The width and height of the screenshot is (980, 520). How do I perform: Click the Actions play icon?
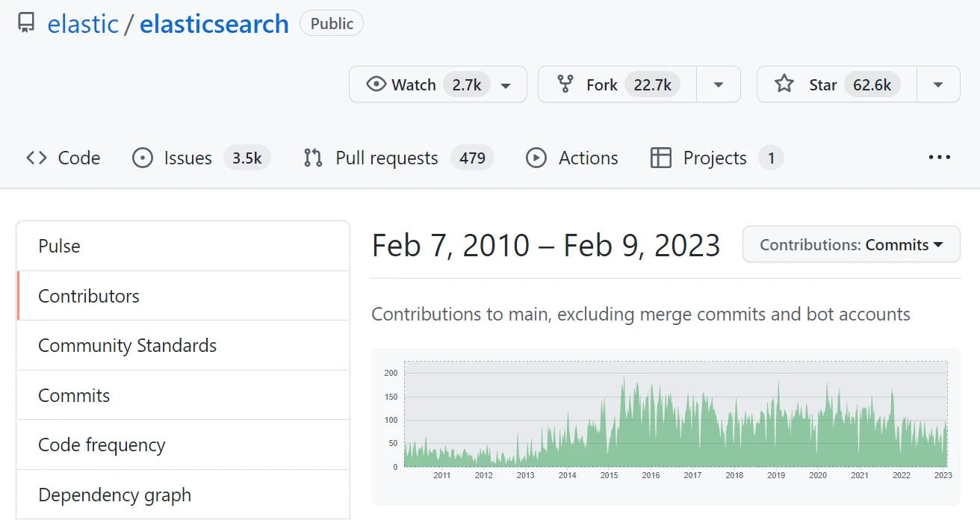click(536, 158)
